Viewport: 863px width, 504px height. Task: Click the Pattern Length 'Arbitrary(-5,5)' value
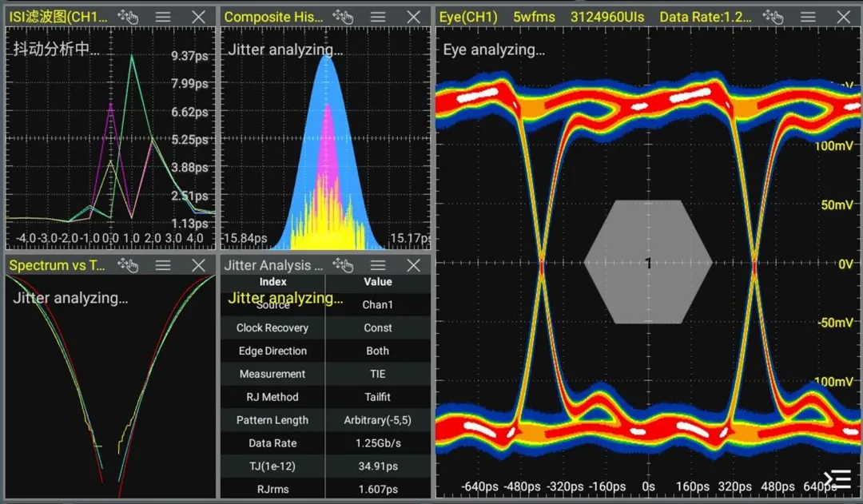point(378,420)
